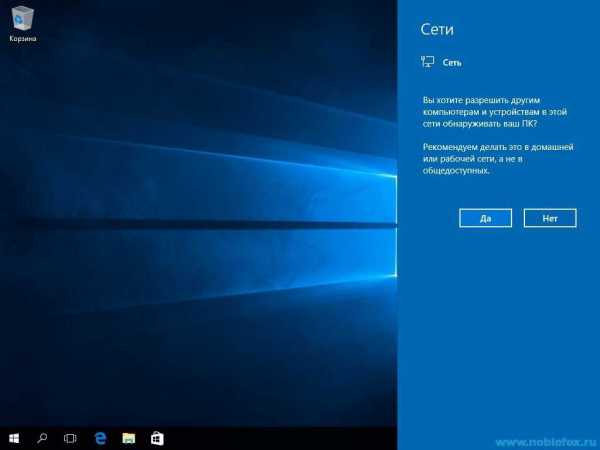
Task: Click the text starting 'Вы хотите разрешить'
Action: (x=495, y=112)
